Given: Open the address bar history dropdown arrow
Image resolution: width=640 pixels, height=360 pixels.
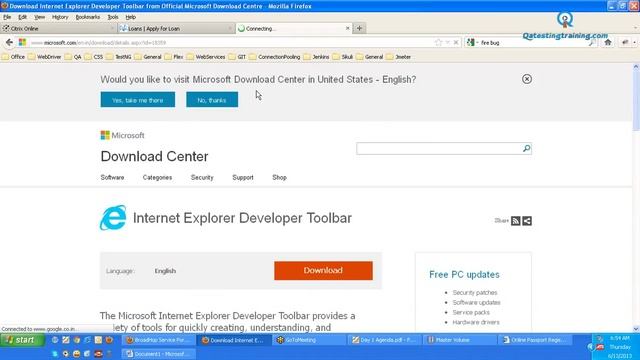Looking at the screenshot, I should coord(447,42).
